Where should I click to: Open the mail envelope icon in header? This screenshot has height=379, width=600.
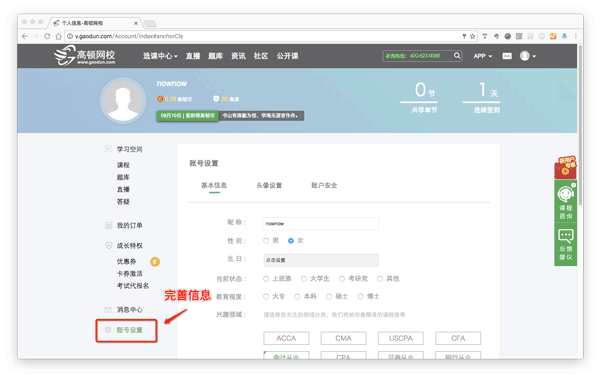[507, 56]
